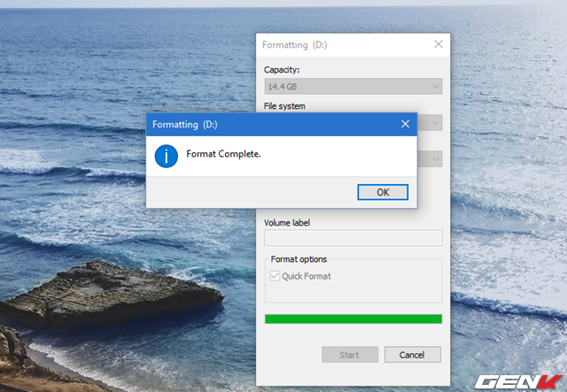
Task: Toggle the Quick Format checkbox
Action: click(x=275, y=275)
